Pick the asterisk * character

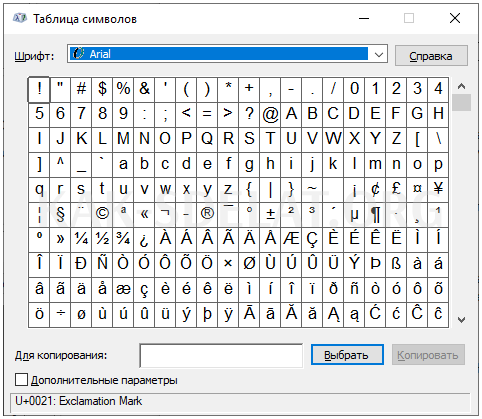[x=228, y=89]
